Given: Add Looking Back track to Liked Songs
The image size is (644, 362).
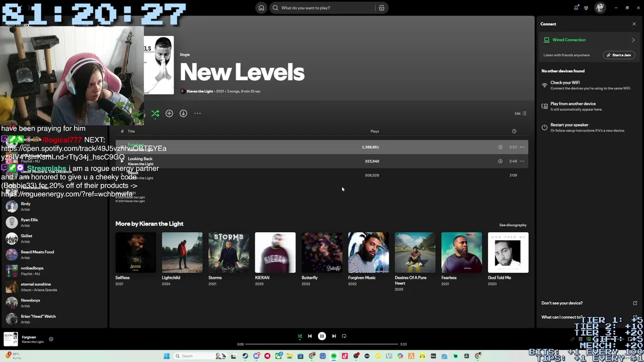Looking at the screenshot, I should (500, 161).
